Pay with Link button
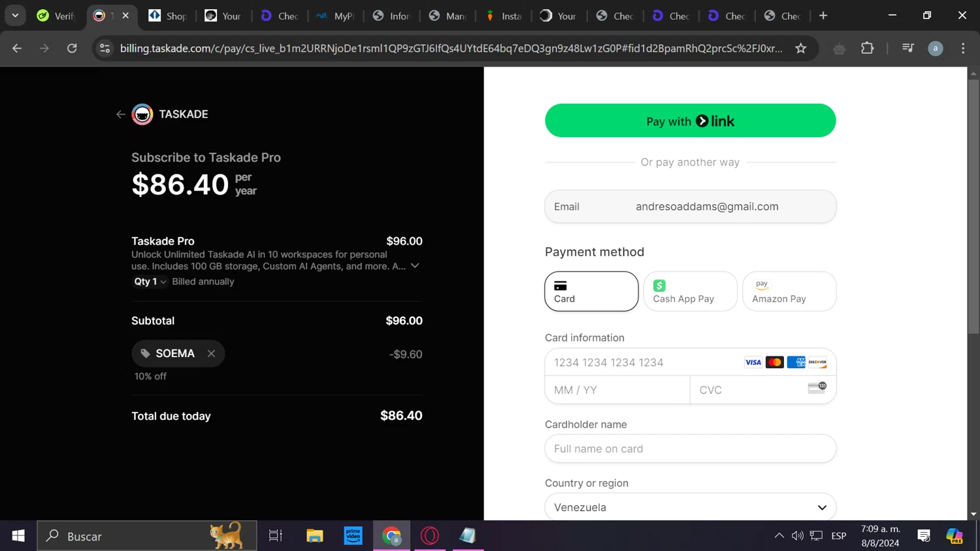 690,121
